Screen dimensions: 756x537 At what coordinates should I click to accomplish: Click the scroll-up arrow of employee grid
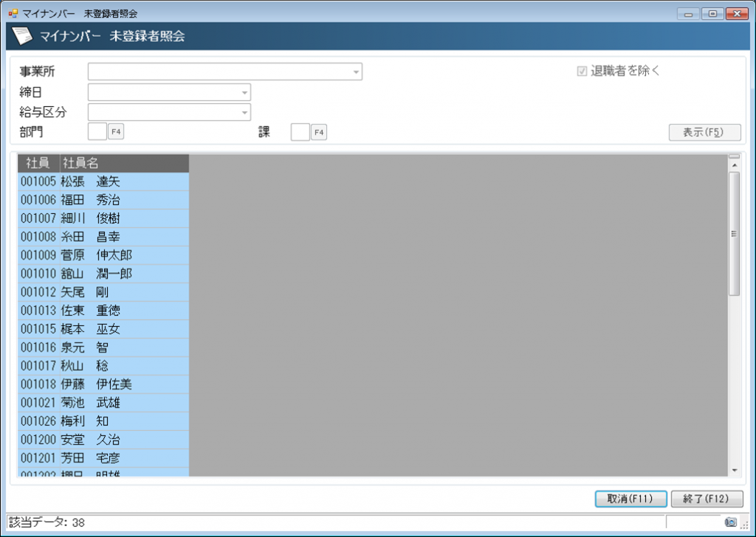click(734, 166)
